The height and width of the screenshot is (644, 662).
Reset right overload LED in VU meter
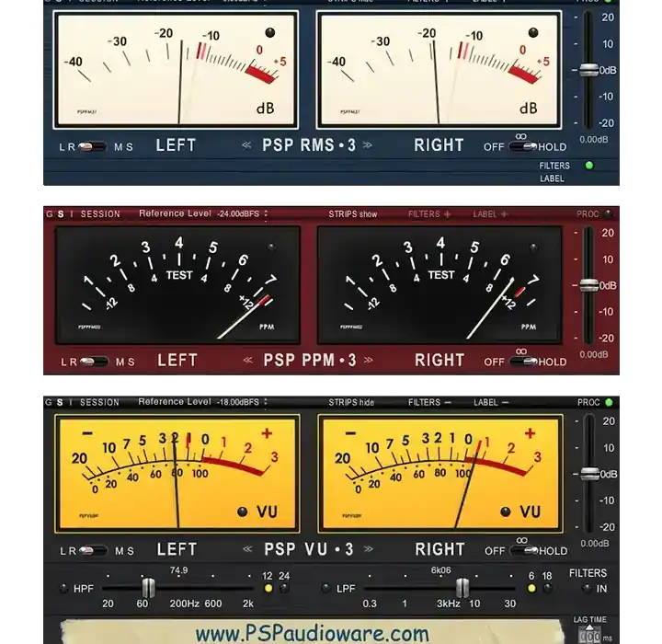pos(506,512)
